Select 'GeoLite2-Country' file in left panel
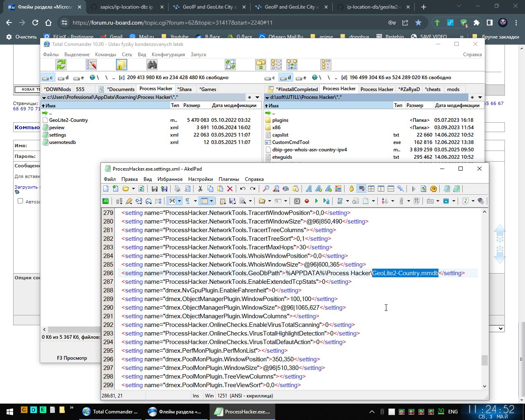 click(68, 120)
